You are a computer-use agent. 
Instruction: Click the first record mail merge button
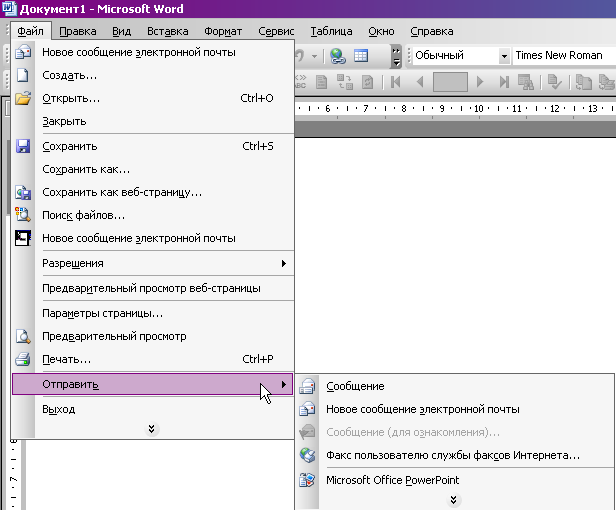pos(396,82)
